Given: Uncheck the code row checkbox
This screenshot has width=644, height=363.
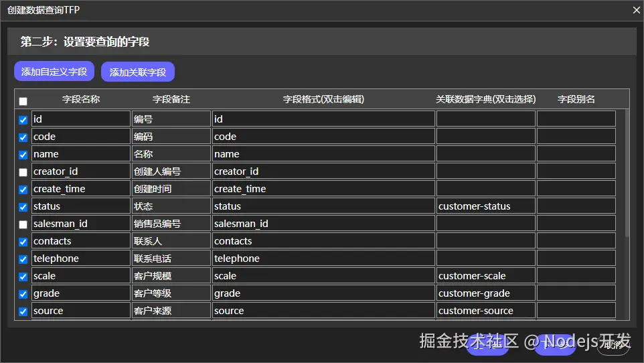Looking at the screenshot, I should (23, 137).
